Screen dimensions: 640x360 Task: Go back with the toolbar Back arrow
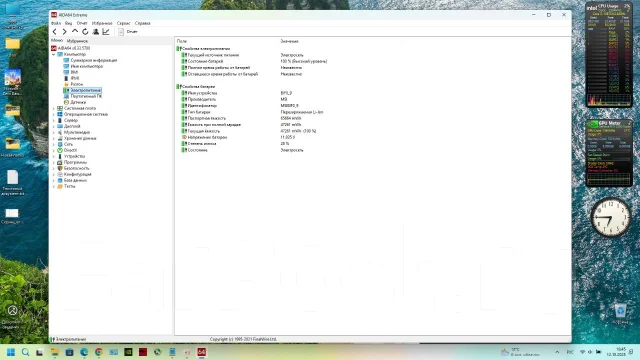coord(55,31)
